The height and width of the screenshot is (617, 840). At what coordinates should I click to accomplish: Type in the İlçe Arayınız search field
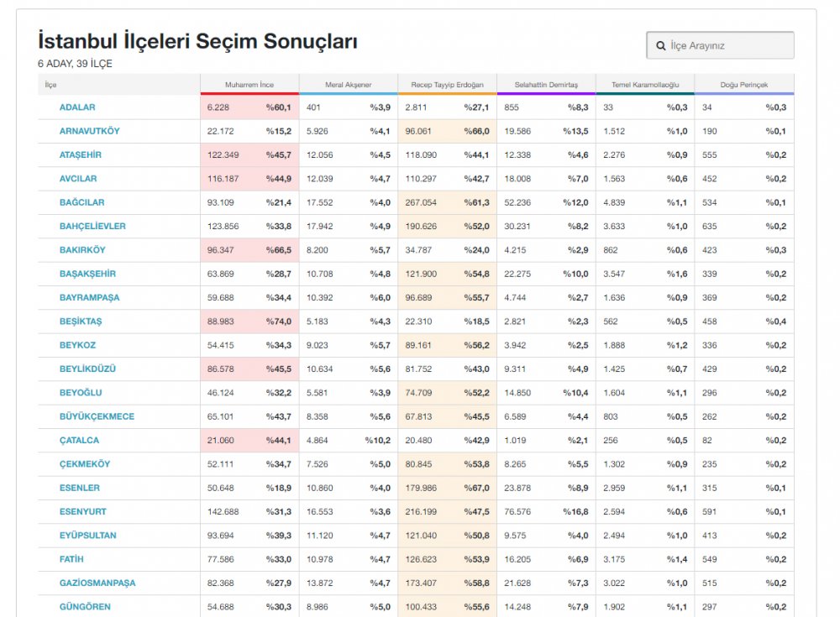coord(727,45)
